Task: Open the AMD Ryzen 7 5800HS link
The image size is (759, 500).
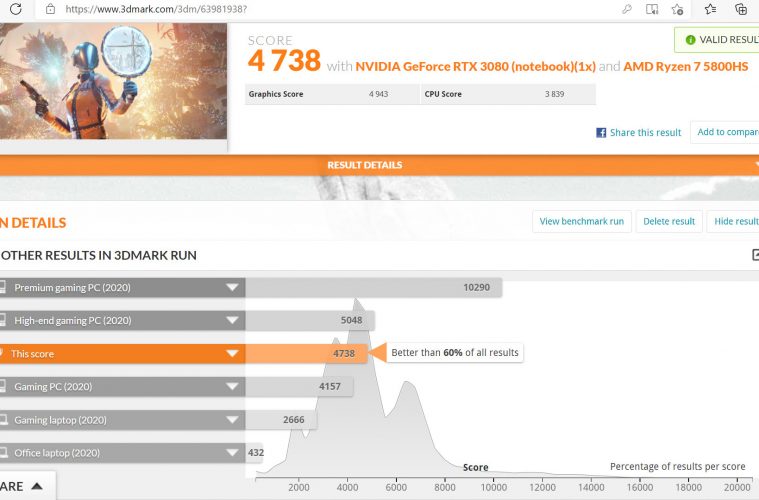Action: point(686,66)
